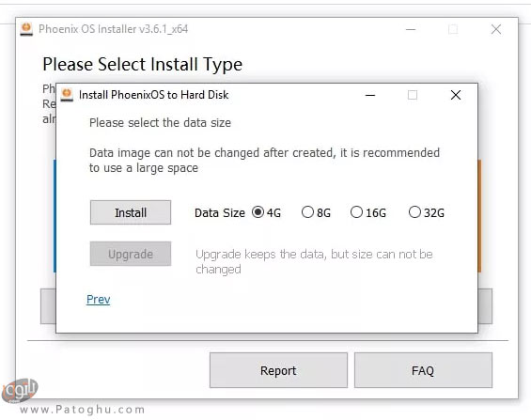
Task: Open the FAQ button
Action: tap(423, 370)
